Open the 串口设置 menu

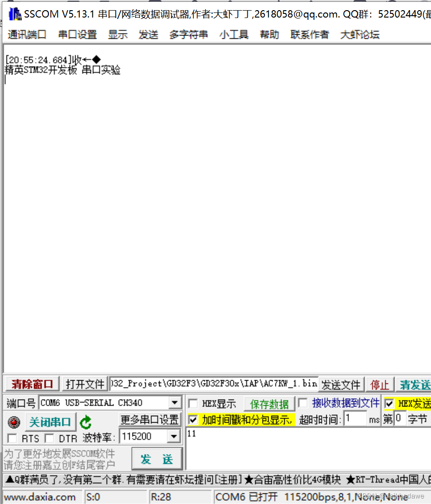pyautogui.click(x=77, y=34)
